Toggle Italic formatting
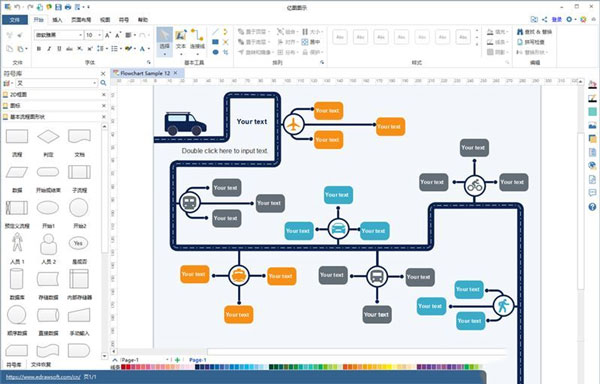The width and height of the screenshot is (600, 384). point(49,49)
